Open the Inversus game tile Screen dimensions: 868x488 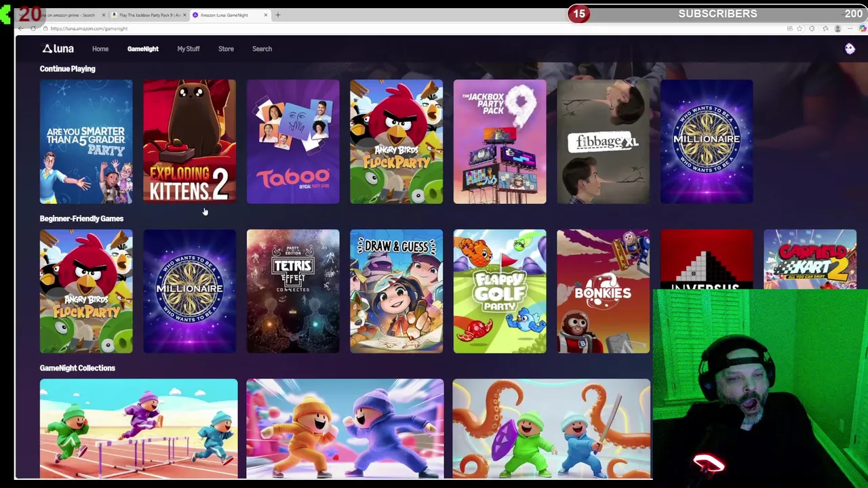pos(707,260)
